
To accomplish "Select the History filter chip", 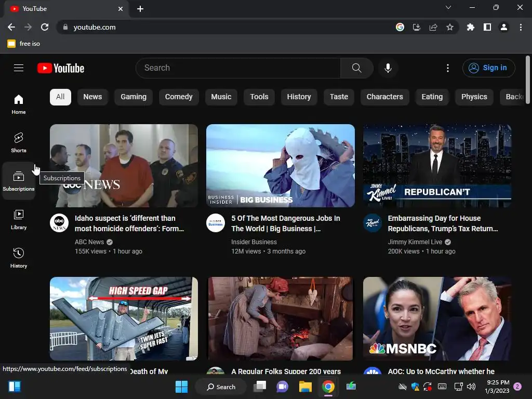I will pos(299,97).
